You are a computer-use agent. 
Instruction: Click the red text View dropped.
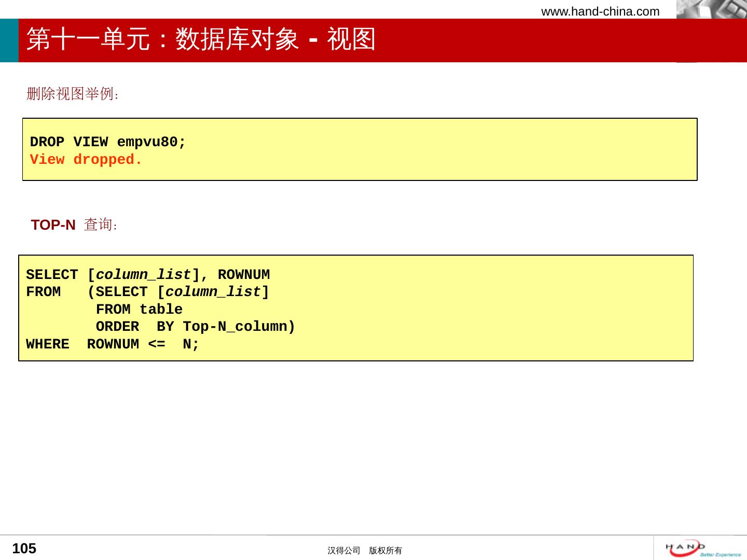tap(86, 160)
